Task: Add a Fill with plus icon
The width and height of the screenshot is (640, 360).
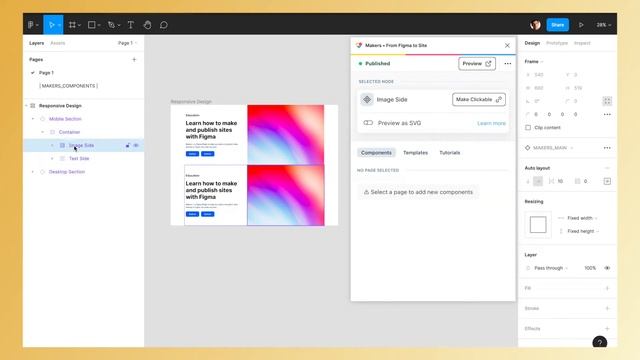Action: (x=607, y=288)
